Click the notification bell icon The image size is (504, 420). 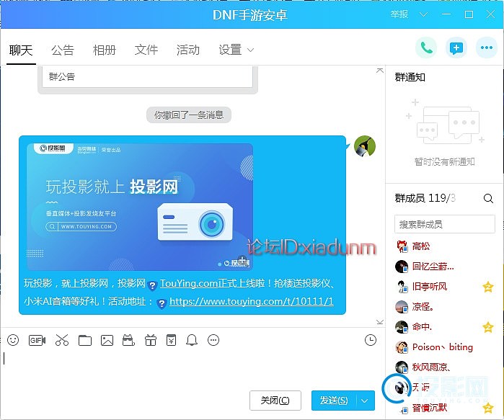(x=192, y=340)
